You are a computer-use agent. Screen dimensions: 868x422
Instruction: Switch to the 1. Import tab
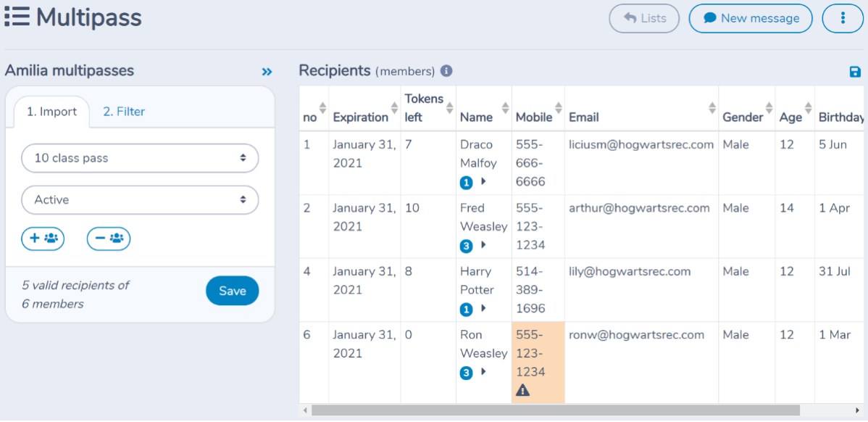[x=52, y=112]
